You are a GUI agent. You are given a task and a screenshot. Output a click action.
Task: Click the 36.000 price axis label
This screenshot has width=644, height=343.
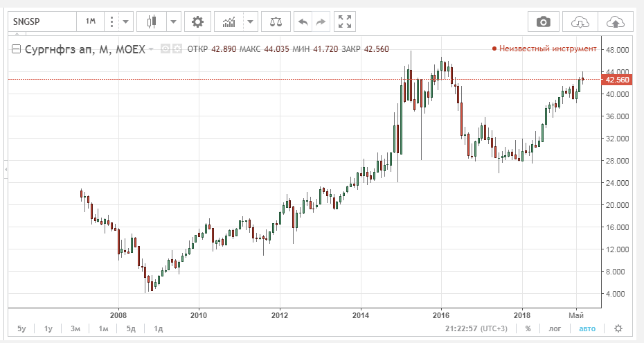point(617,116)
